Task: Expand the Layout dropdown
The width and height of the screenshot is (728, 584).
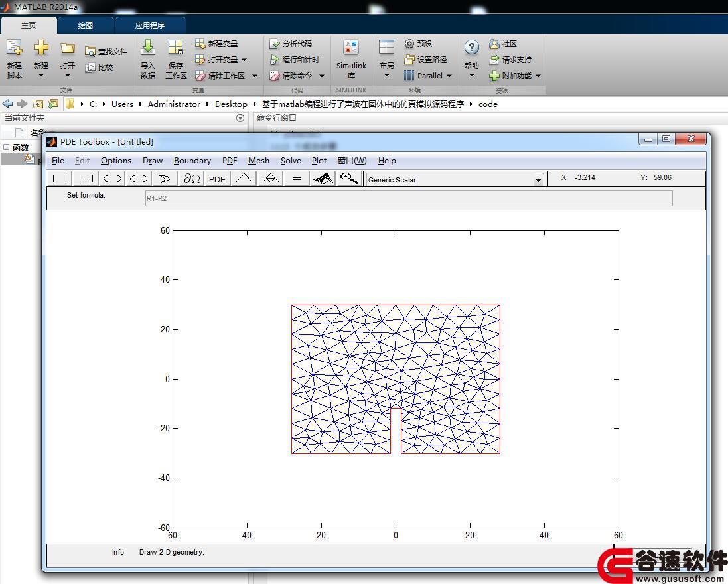Action: point(387,76)
